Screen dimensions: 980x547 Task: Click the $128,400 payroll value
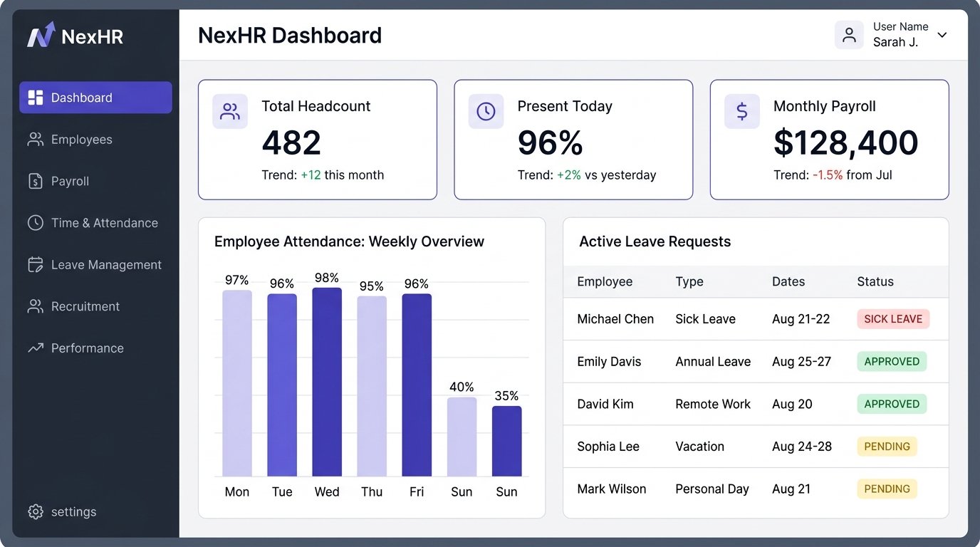pos(846,142)
